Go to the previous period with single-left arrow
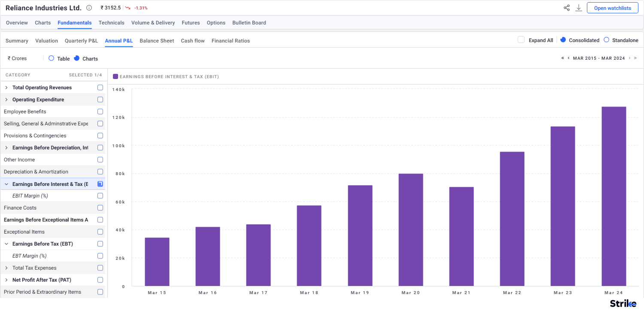The image size is (644, 313). 568,58
